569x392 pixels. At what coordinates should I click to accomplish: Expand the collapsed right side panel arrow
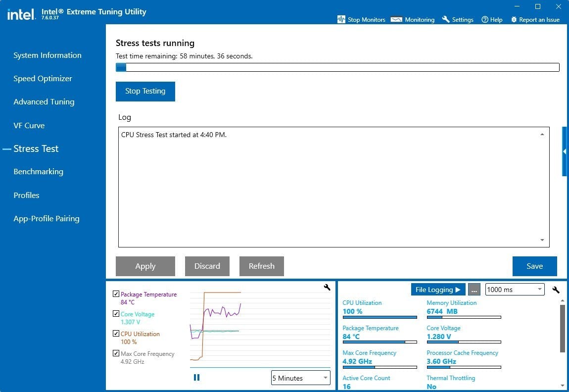(565, 151)
